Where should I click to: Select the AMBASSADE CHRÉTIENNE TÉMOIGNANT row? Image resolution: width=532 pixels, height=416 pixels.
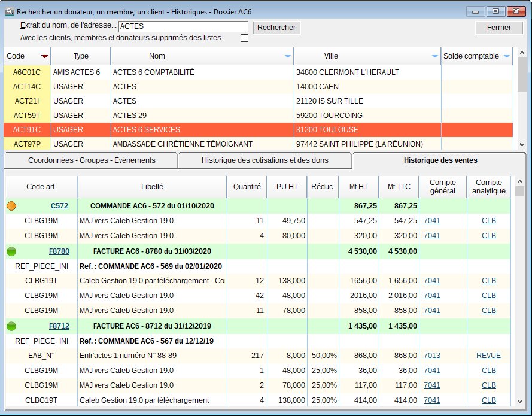pos(258,144)
